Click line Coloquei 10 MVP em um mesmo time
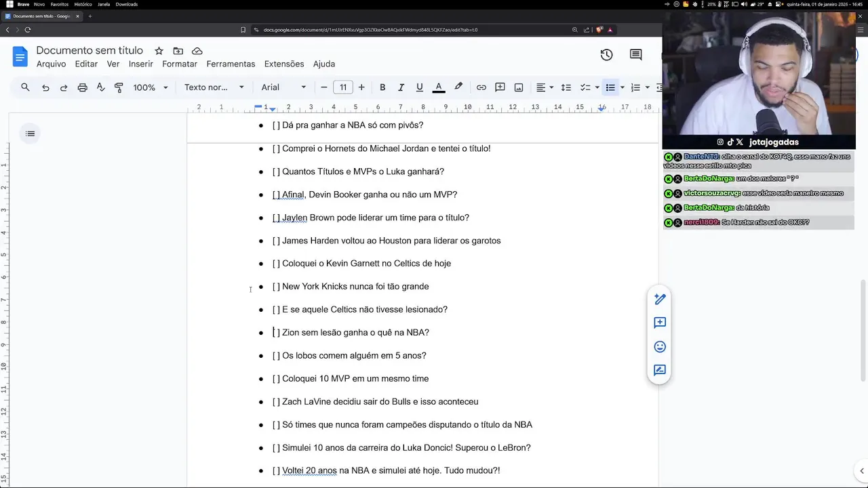The height and width of the screenshot is (488, 868). coord(351,379)
